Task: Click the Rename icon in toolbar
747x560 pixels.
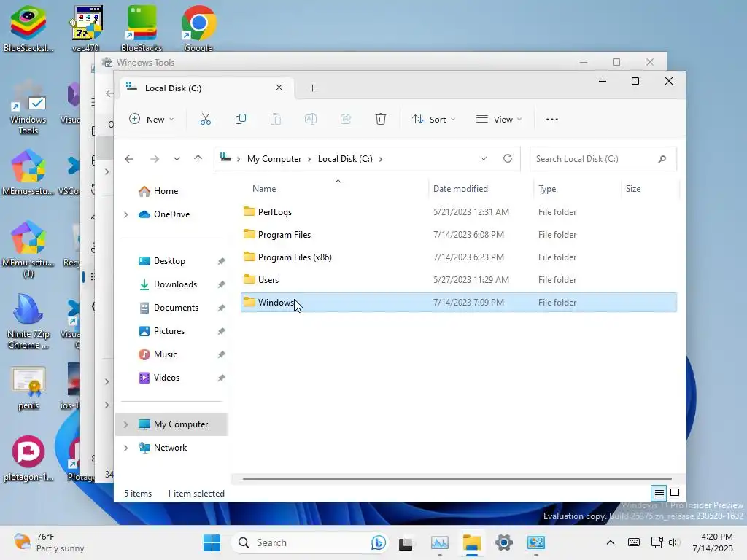Action: click(311, 119)
